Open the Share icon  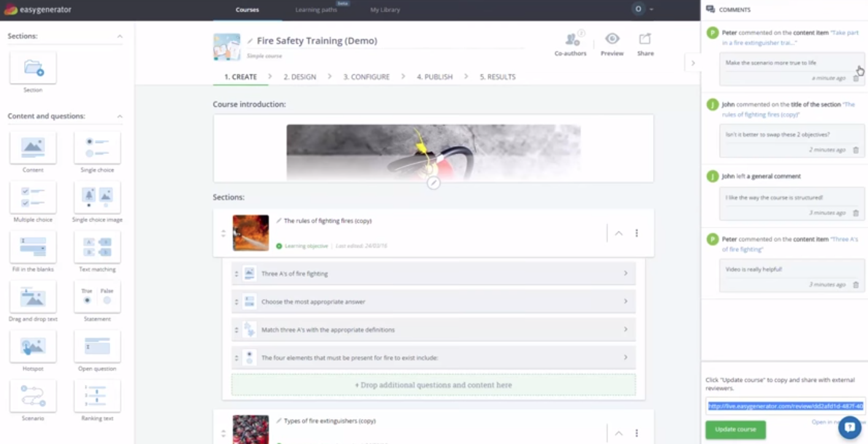pos(645,39)
